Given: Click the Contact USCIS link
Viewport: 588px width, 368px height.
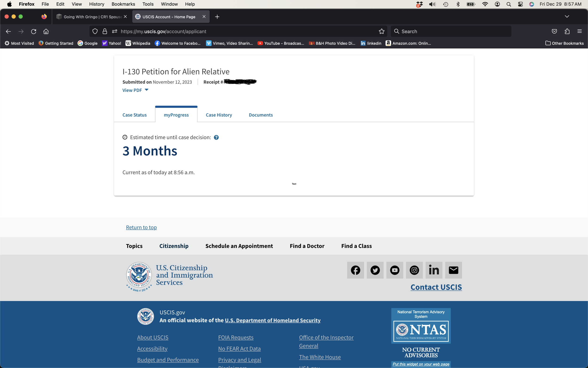Looking at the screenshot, I should point(436,287).
